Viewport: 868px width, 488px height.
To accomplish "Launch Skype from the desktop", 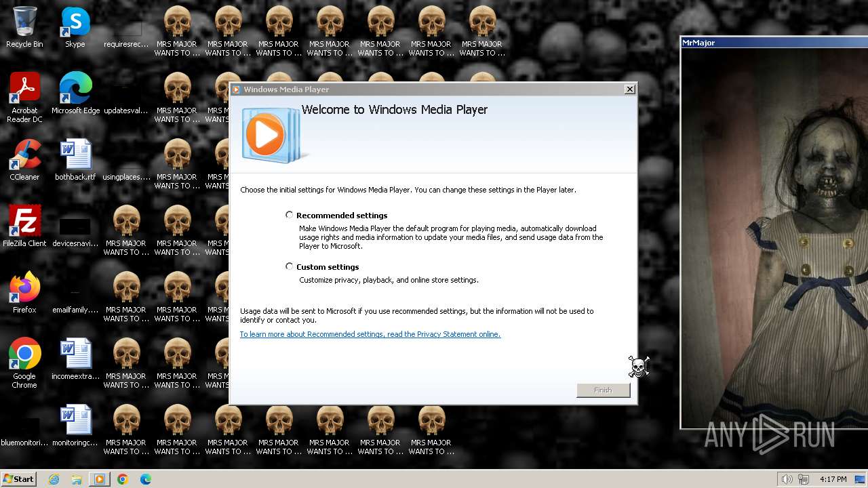I will coord(75,28).
